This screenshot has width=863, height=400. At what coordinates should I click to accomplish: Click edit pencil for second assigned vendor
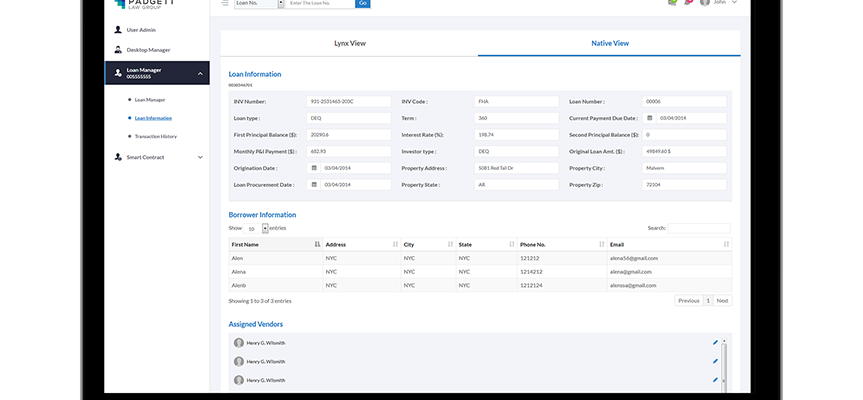pos(715,361)
